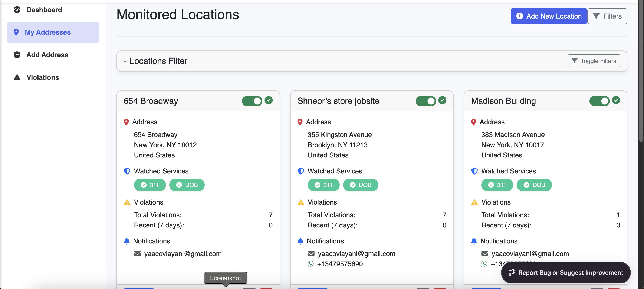The width and height of the screenshot is (644, 289).
Task: Disable monitoring toggle for 654 Broadway
Action: pos(252,101)
